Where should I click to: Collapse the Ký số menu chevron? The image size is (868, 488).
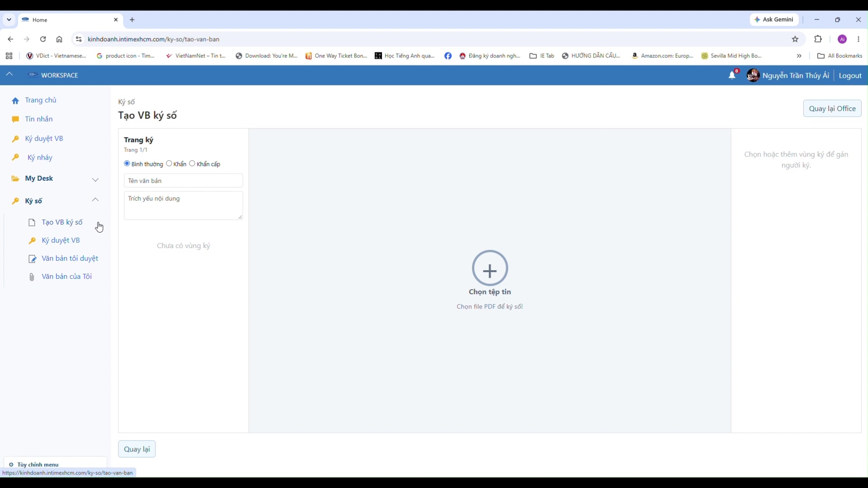point(95,200)
